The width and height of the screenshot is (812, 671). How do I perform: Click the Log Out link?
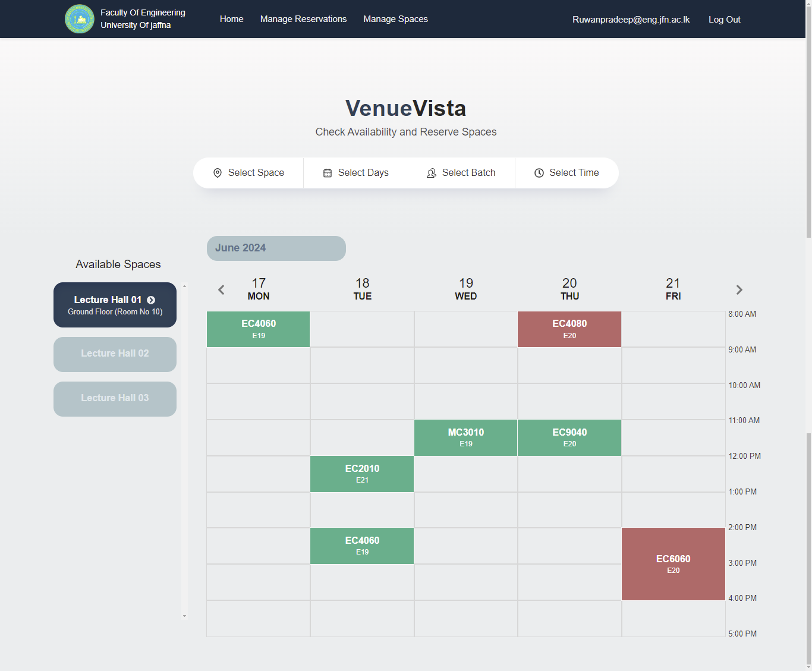(724, 20)
